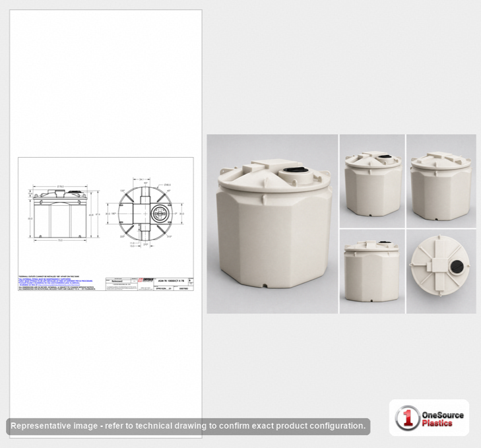Click the Released status in title block
481x448 pixels.
click(x=117, y=281)
